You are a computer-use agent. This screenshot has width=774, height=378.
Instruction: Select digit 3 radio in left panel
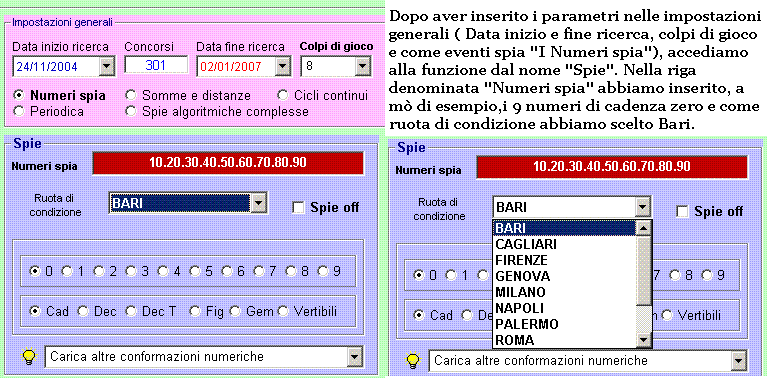point(131,271)
